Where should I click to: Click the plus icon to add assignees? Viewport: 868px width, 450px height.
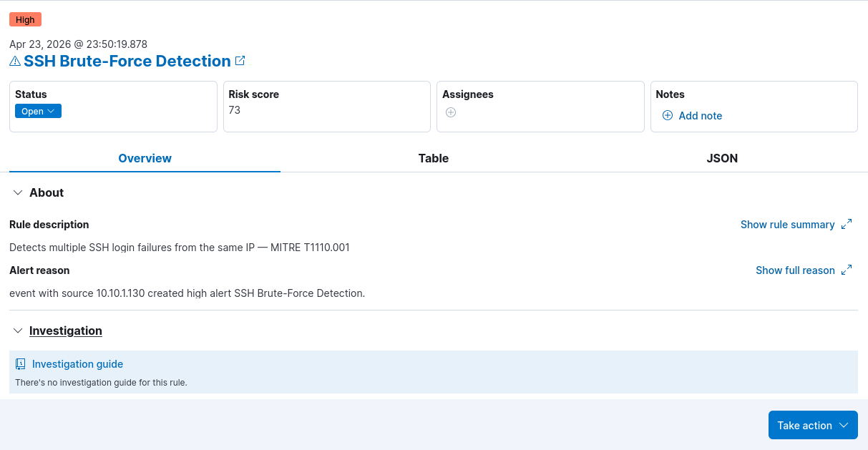pos(451,112)
